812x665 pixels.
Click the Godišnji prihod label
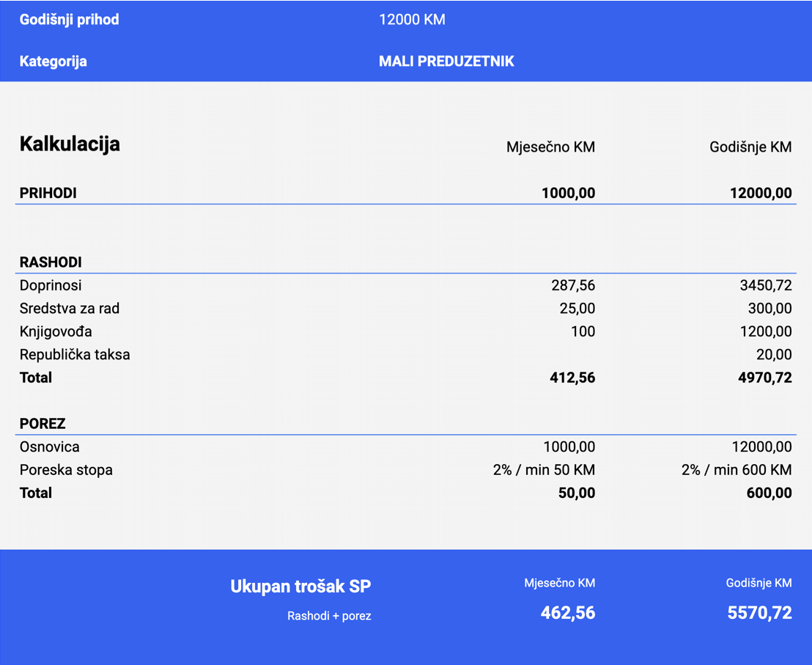[69, 20]
